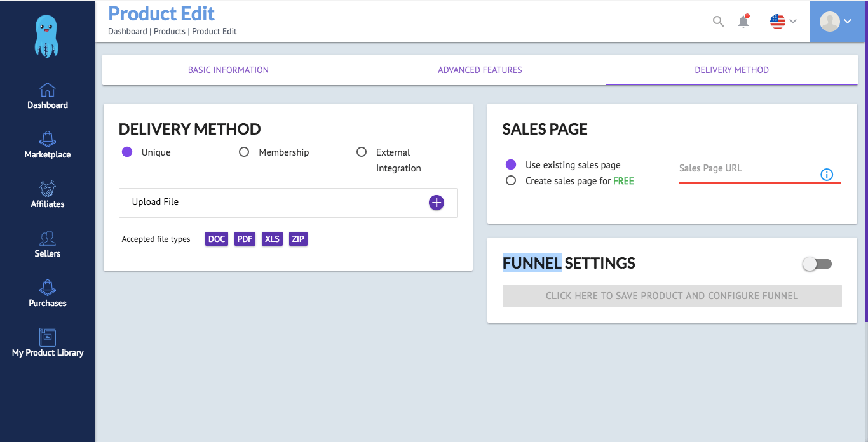Viewport: 868px width, 442px height.
Task: Go to Dashboard in breadcrumb
Action: pos(127,31)
